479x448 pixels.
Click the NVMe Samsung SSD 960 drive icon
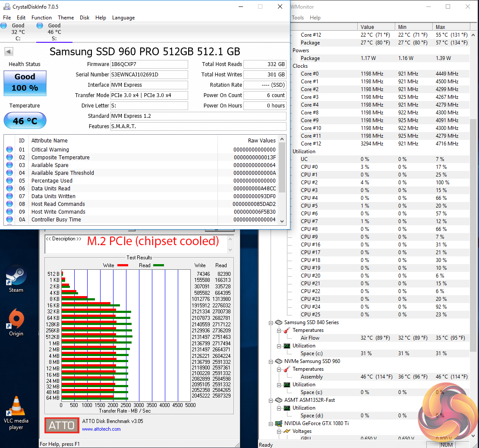pos(279,361)
